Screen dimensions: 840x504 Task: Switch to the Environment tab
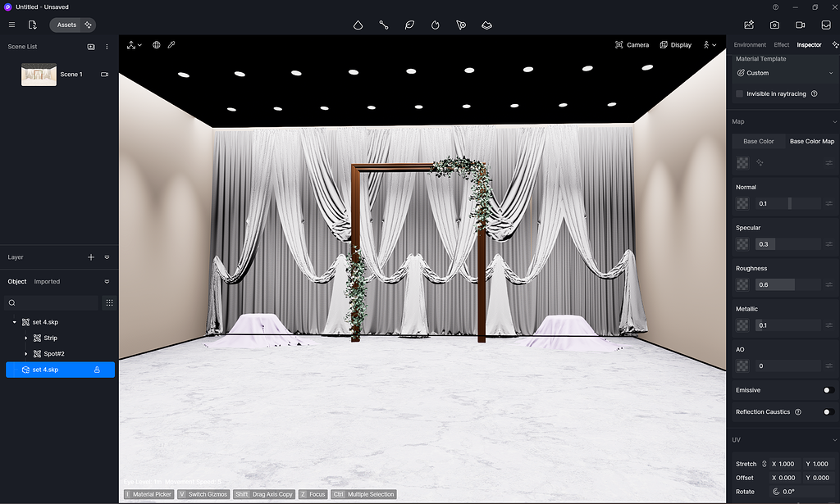(749, 45)
